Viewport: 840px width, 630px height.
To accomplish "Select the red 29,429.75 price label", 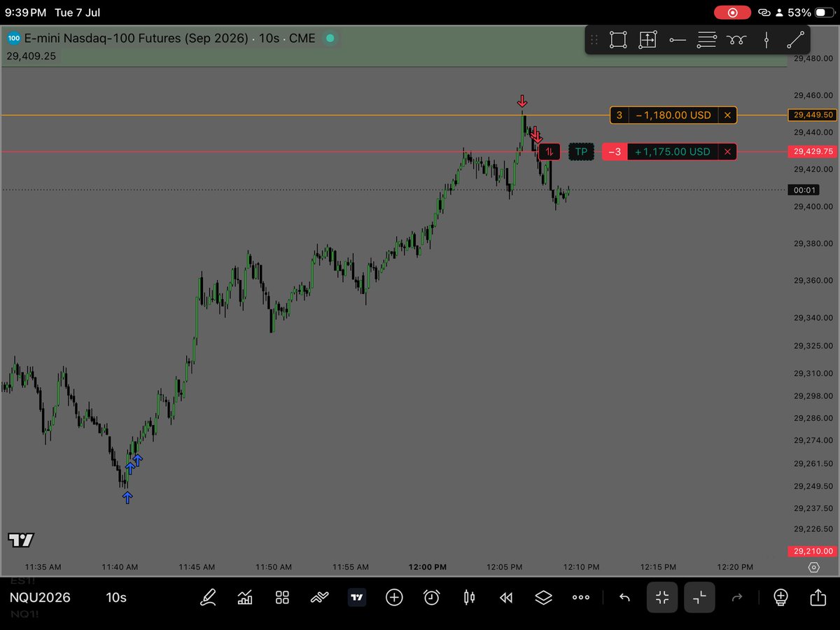I will click(811, 152).
